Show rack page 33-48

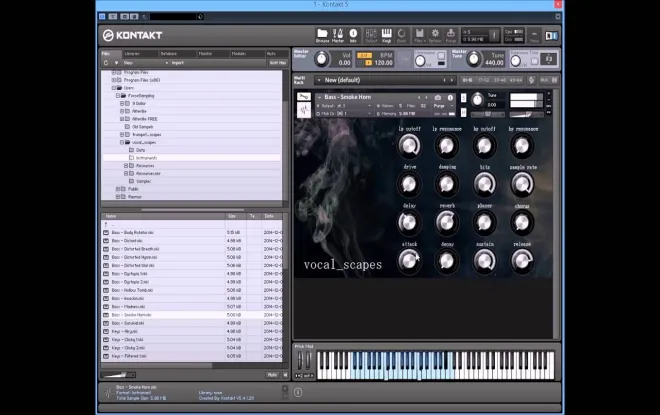(500, 80)
